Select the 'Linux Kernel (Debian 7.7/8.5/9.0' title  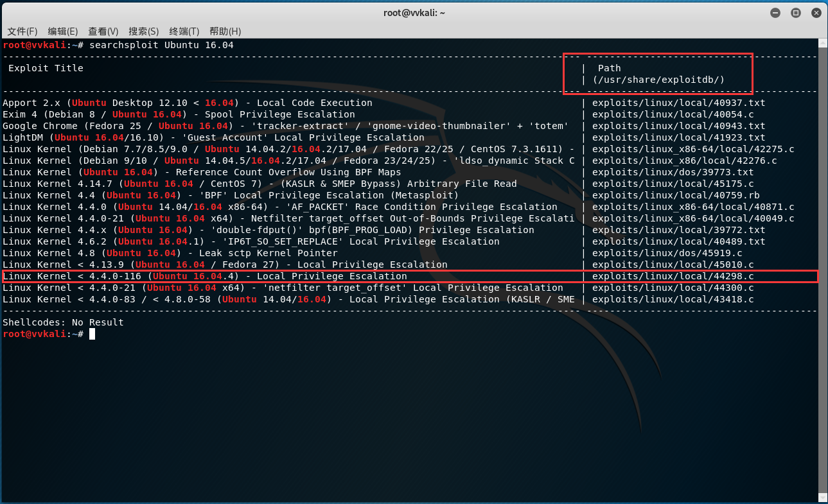(288, 149)
